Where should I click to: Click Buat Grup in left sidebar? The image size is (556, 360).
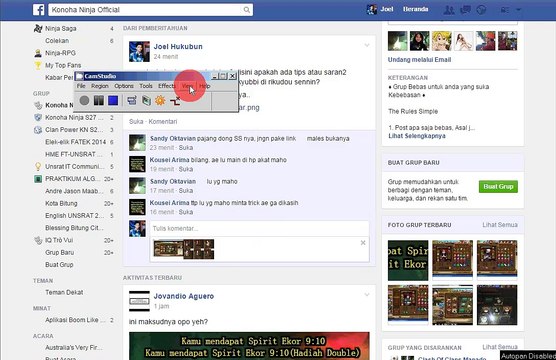(x=59, y=265)
